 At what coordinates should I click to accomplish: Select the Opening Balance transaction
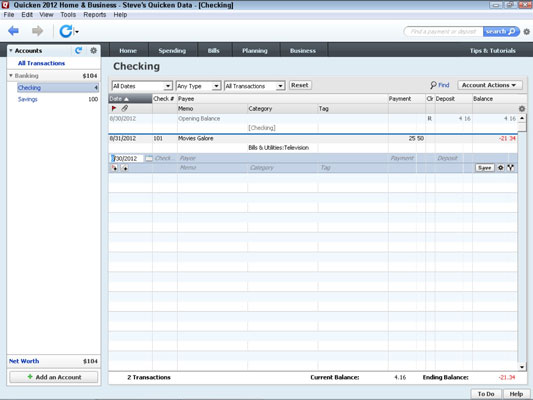coord(313,123)
